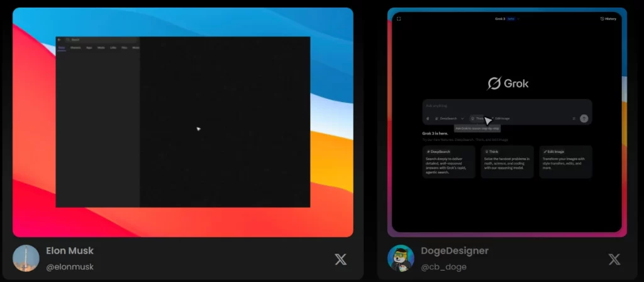Click the Grok logo in the center

tap(508, 84)
